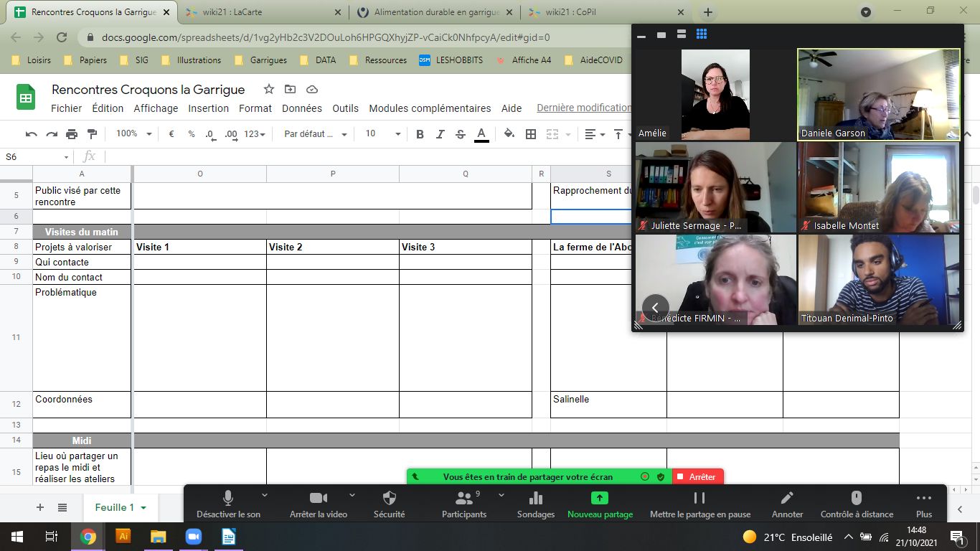Open the Insertion menu
This screenshot has width=980, height=551.
(x=208, y=108)
